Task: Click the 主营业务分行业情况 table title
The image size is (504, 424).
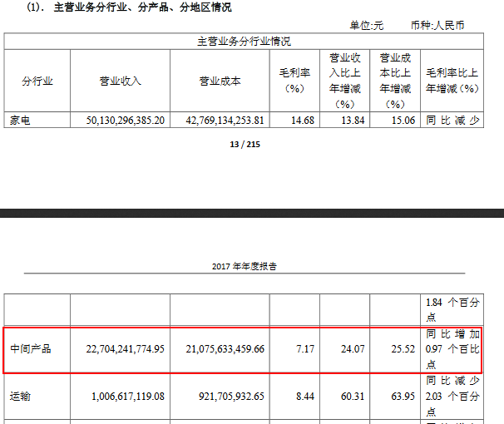Action: [x=244, y=41]
